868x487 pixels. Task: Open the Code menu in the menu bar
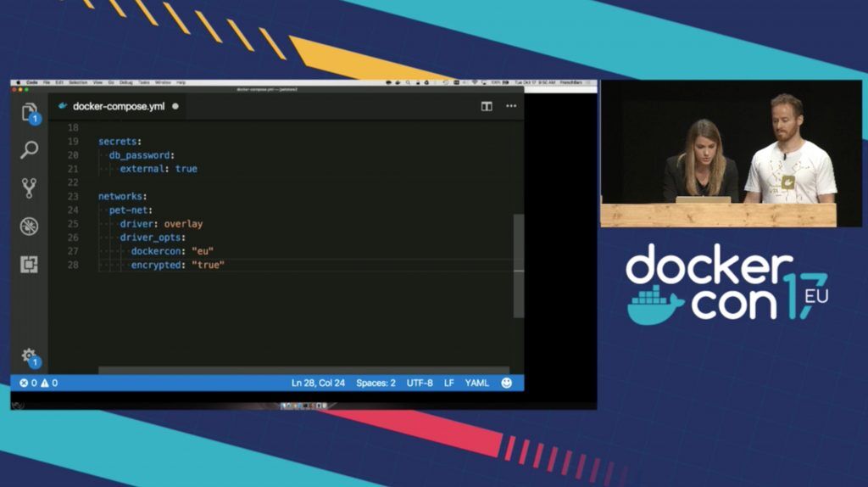click(32, 82)
